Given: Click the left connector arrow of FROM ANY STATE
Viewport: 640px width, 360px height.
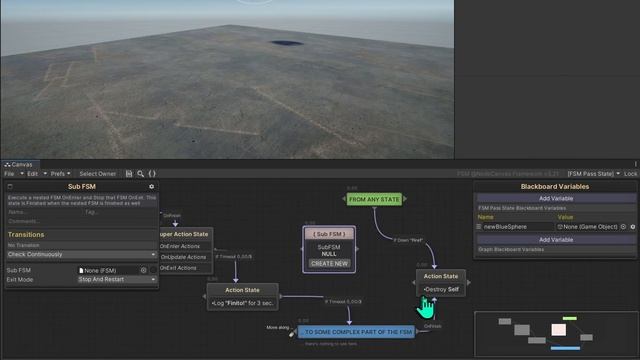Looking at the screenshot, I should [344, 199].
